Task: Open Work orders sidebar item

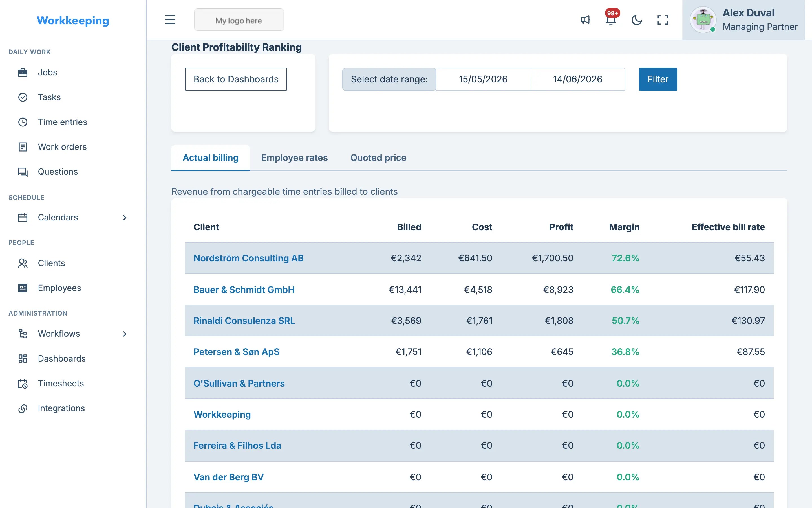Action: [62, 147]
